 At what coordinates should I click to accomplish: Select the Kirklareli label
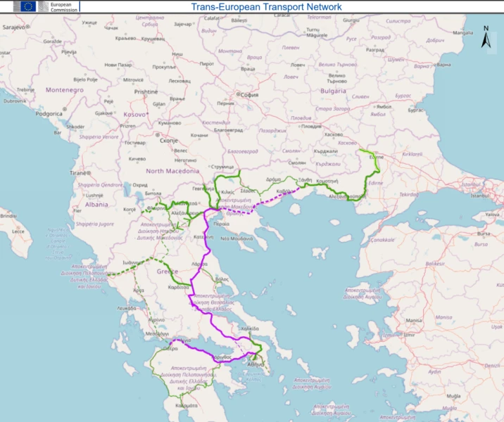pos(412,154)
